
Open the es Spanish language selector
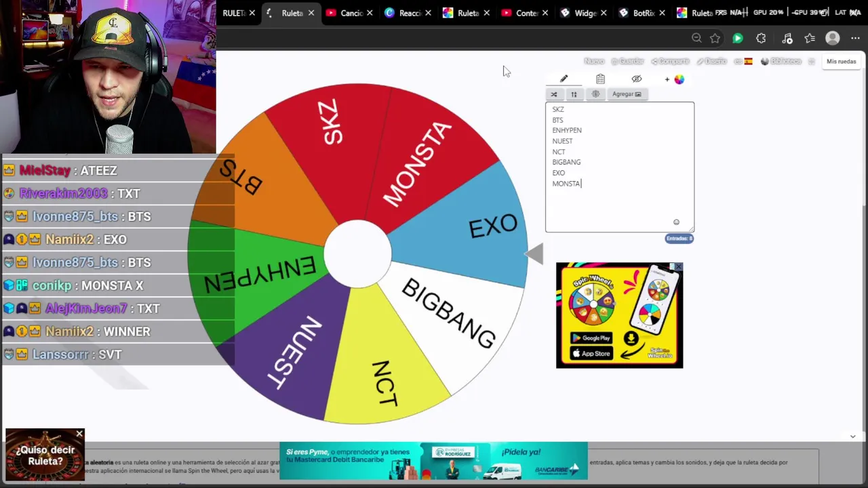tap(743, 61)
